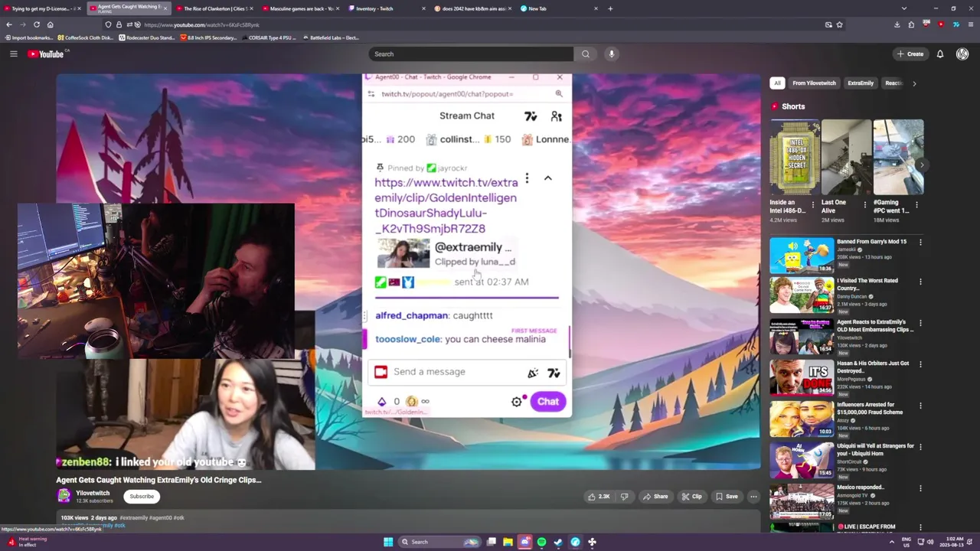This screenshot has width=980, height=551.
Task: Select the ExtraEmily filter chip
Action: 861,83
